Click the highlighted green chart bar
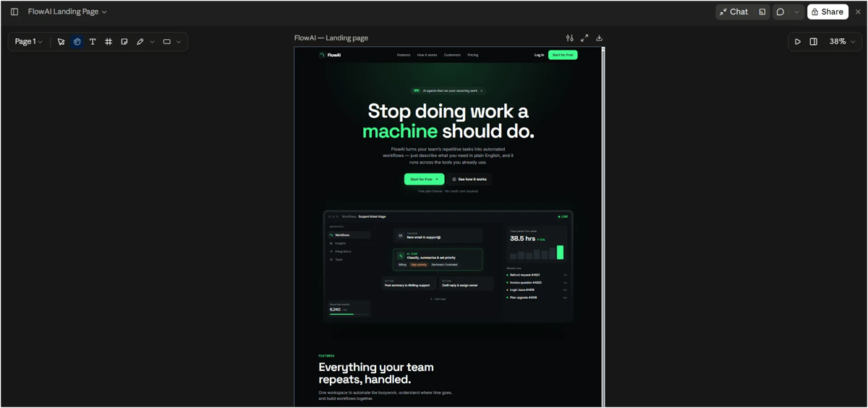 pos(560,252)
